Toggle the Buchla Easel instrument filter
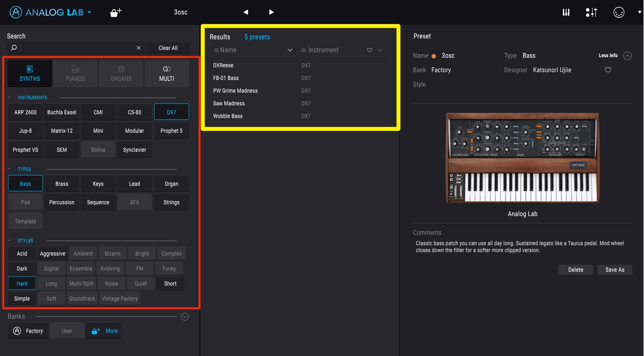The height and width of the screenshot is (356, 644). coord(62,112)
